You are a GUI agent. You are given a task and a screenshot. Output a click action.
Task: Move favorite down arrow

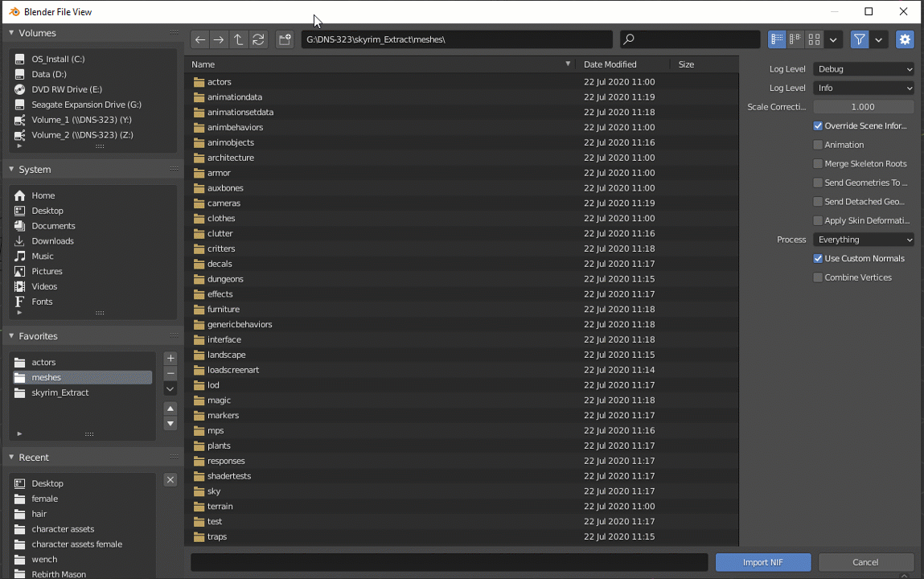(x=170, y=424)
